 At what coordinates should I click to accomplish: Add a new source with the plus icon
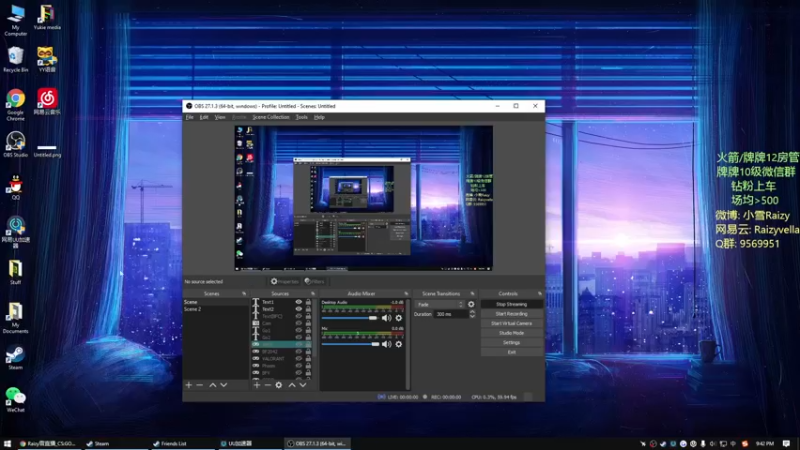(257, 385)
